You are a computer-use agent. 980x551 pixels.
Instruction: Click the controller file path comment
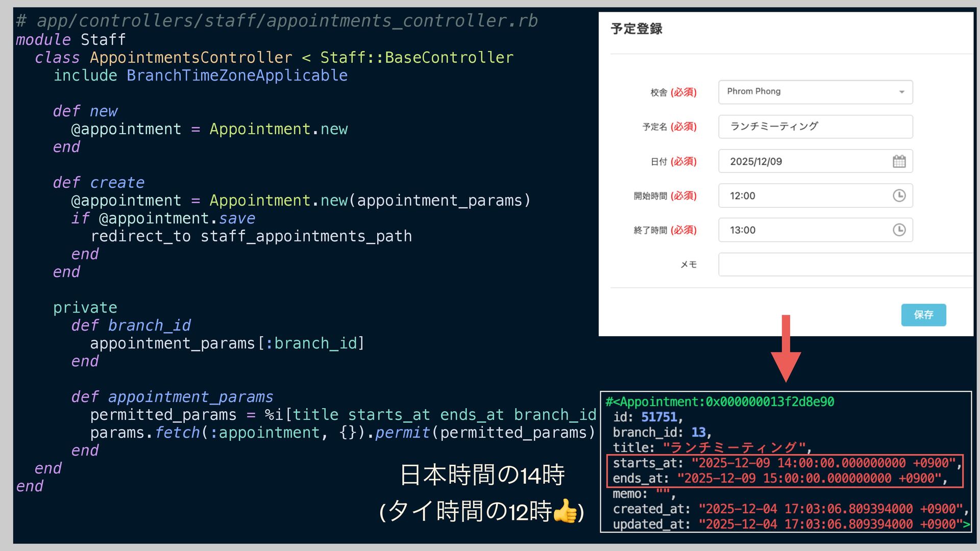277,21
